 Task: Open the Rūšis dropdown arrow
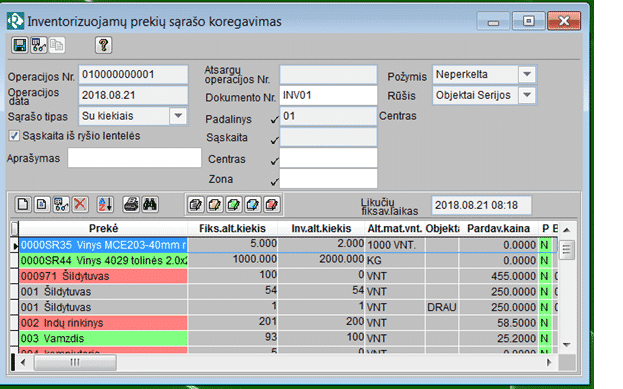click(x=527, y=95)
